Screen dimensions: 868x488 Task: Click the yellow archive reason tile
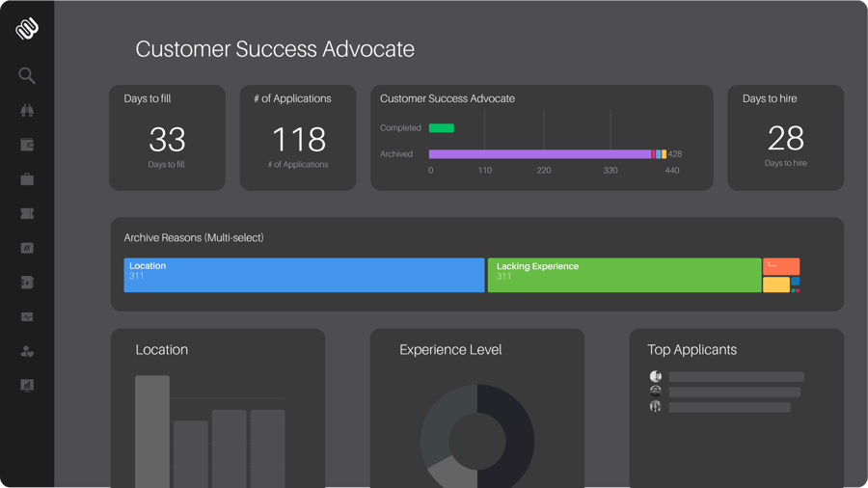click(775, 285)
